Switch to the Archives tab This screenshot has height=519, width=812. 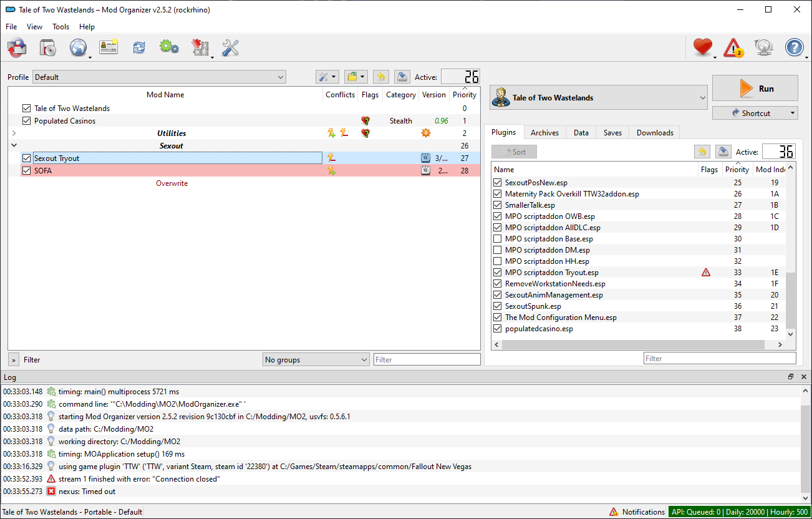pos(544,133)
